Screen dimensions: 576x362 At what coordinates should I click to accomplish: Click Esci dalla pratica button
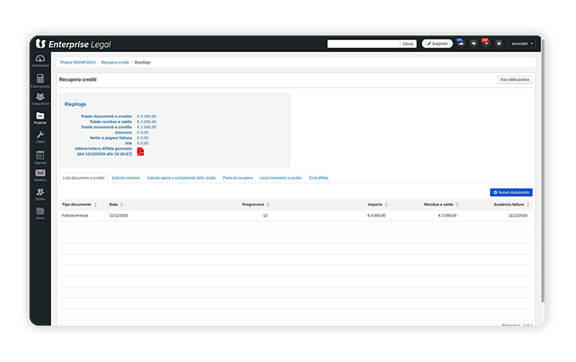(x=515, y=79)
